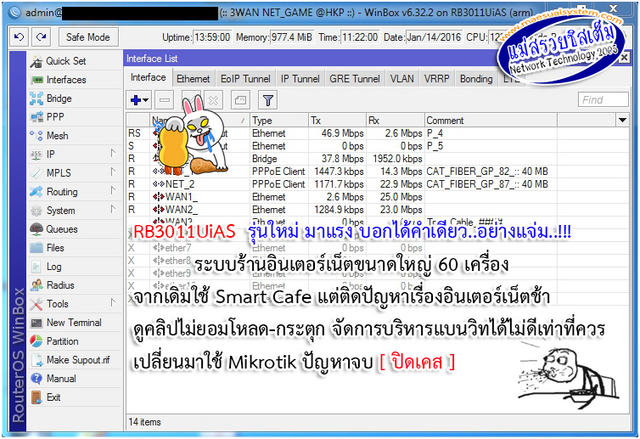Viewport: 640px width, 439px height.
Task: Switch to the Ethernet tab
Action: coord(193,79)
